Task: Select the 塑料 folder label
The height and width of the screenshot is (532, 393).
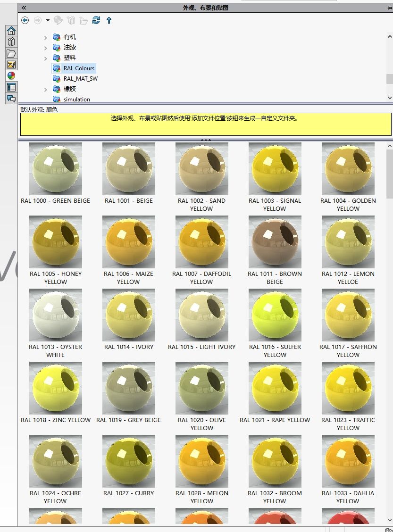Action: (x=69, y=58)
